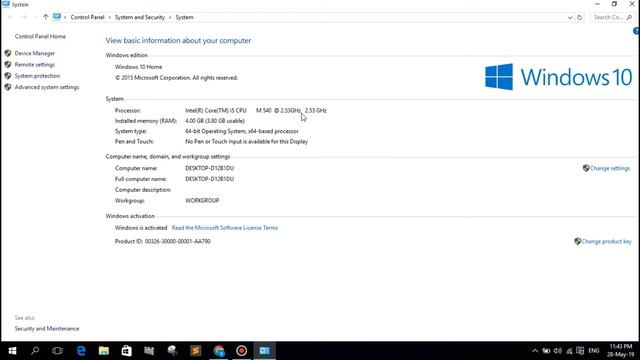Viewport: 640px width, 360px height.
Task: Open Security and Maintenance link
Action: point(47,329)
